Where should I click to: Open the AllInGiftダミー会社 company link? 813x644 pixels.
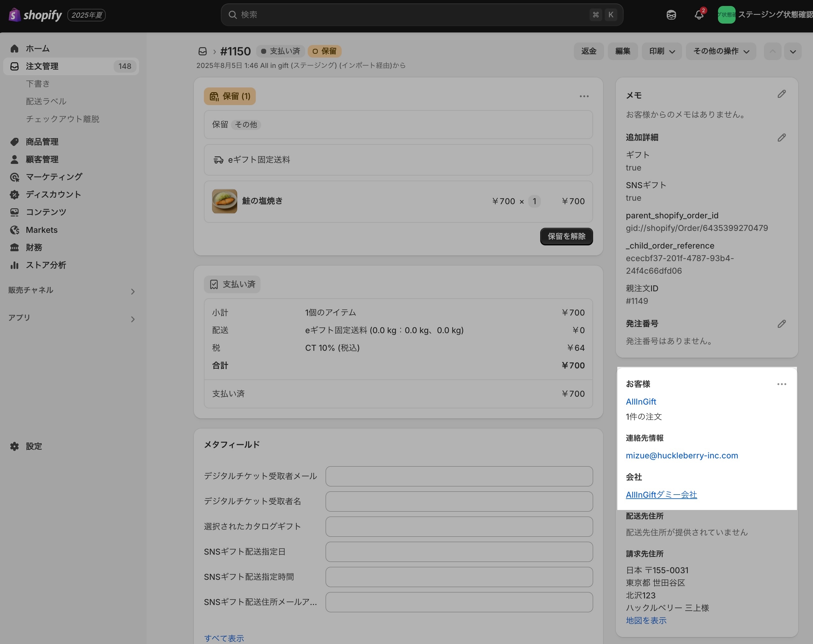[661, 495]
